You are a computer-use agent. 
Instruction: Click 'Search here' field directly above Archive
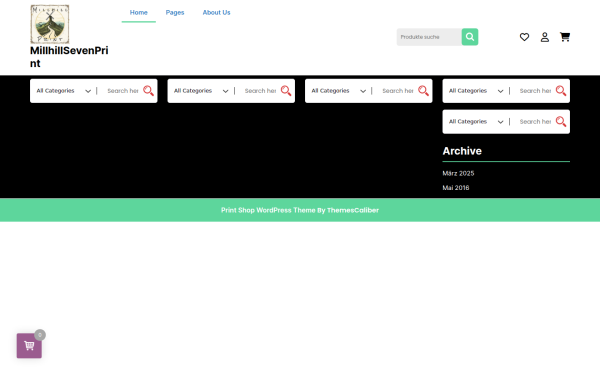[535, 122]
